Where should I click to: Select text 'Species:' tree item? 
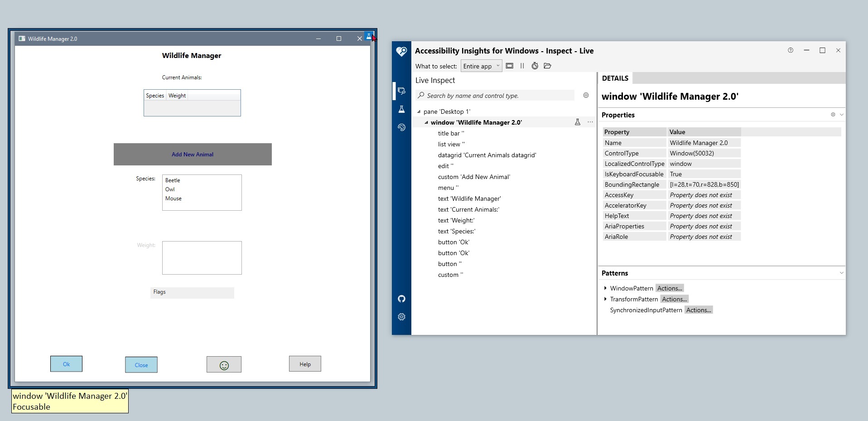457,231
